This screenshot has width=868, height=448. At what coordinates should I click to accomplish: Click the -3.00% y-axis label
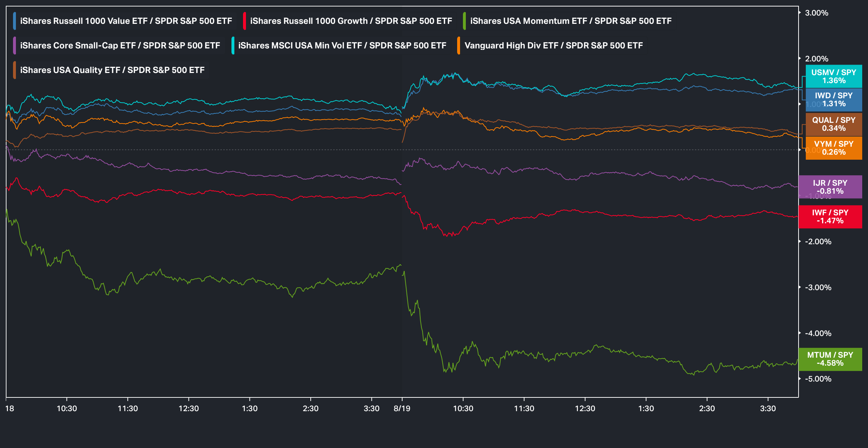point(818,288)
